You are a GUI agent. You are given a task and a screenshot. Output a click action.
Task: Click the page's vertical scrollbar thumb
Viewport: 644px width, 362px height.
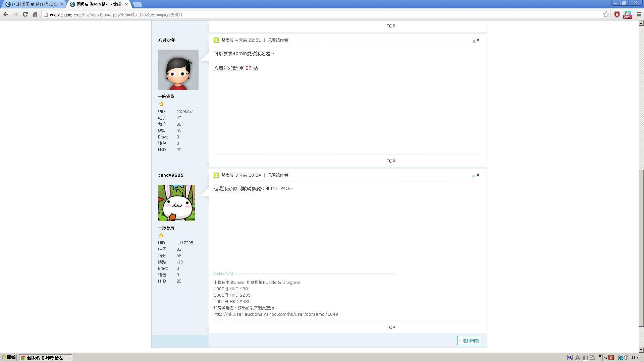641,248
